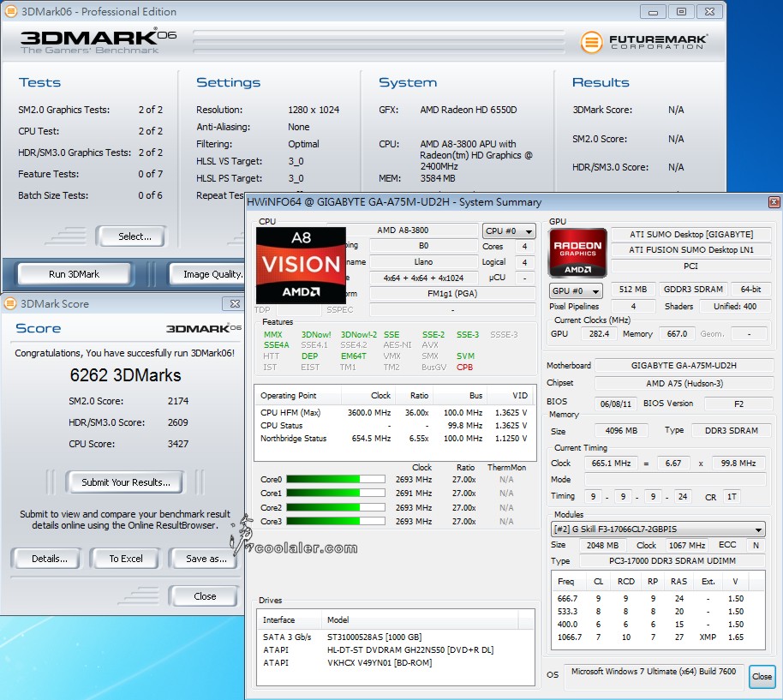Select the Northbridge Status row

tap(394, 439)
